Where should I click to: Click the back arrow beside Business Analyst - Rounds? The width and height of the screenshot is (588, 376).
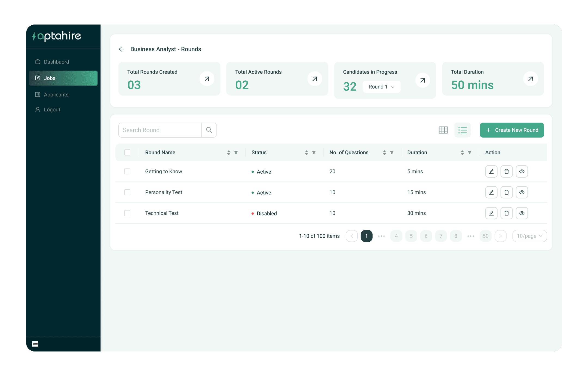coord(121,49)
